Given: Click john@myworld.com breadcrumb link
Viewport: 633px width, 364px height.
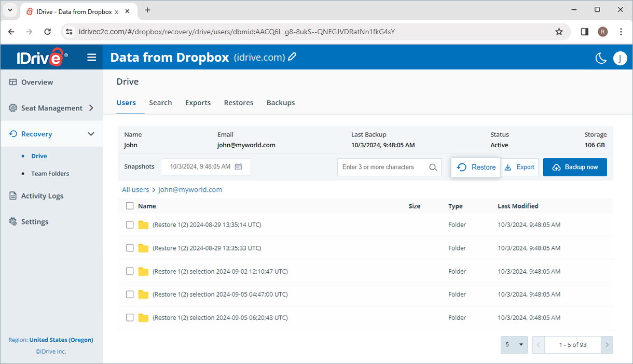Looking at the screenshot, I should [x=190, y=190].
